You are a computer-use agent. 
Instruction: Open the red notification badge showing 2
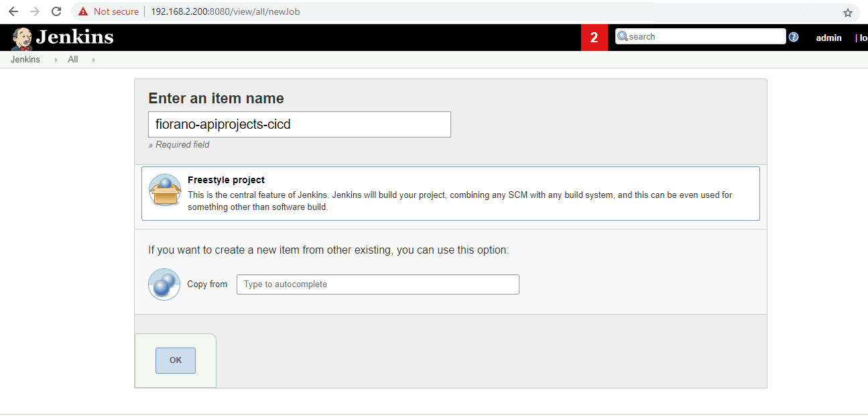(595, 38)
